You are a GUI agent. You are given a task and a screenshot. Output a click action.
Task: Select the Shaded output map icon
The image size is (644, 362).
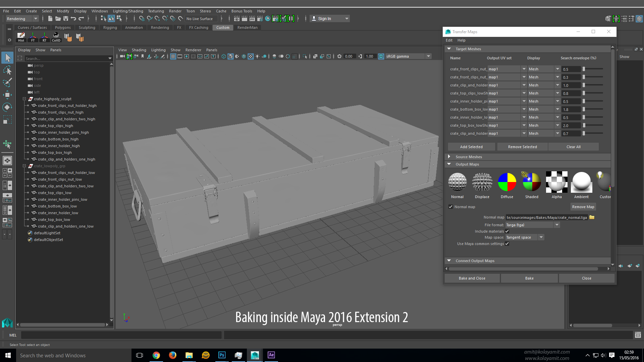pyautogui.click(x=532, y=182)
